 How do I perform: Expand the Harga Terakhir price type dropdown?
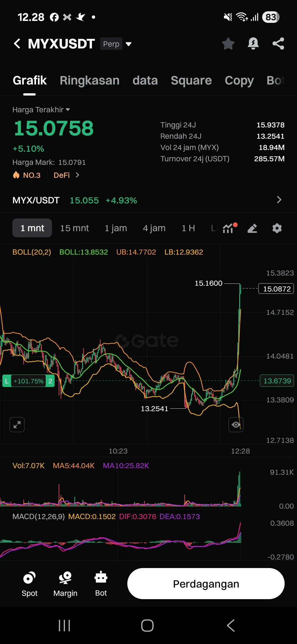[41, 110]
